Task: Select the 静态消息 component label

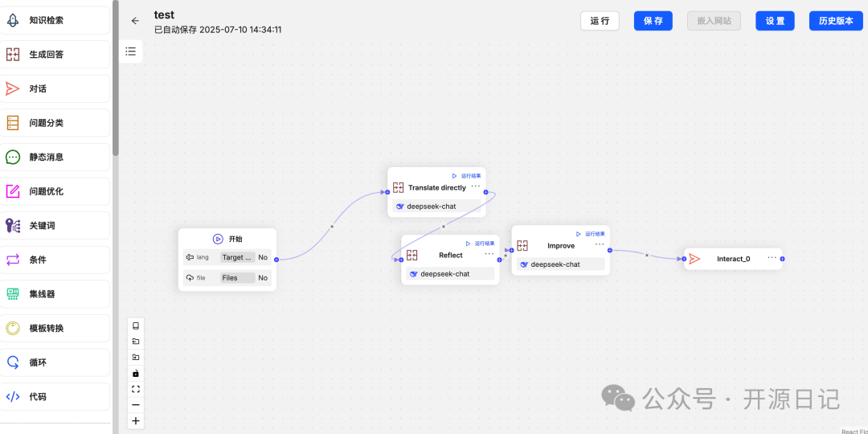Action: (x=47, y=158)
